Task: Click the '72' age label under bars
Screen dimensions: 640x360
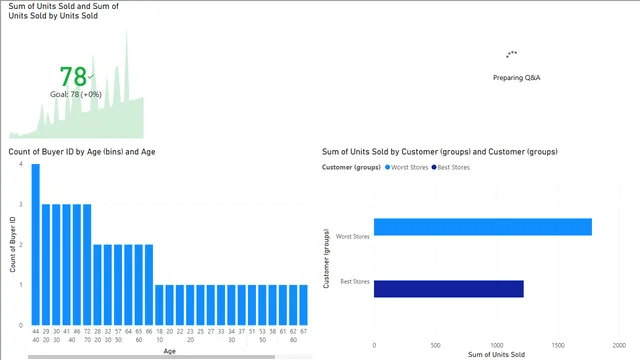Action: (x=87, y=332)
